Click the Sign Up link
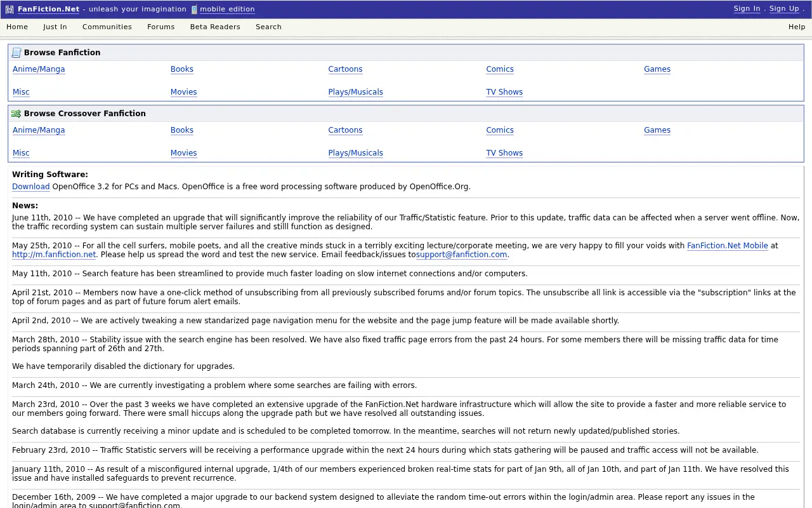Screen dimensions: 812x508 pyautogui.click(x=784, y=8)
